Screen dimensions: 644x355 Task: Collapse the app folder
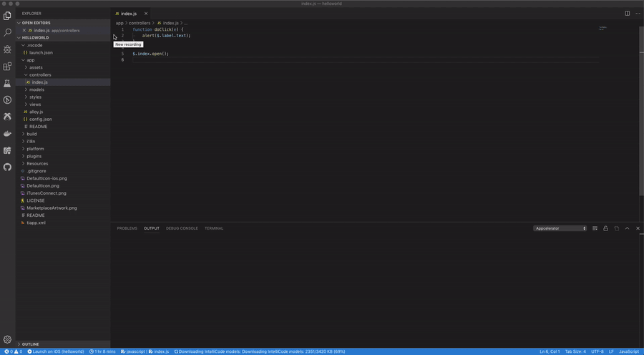coord(63,60)
